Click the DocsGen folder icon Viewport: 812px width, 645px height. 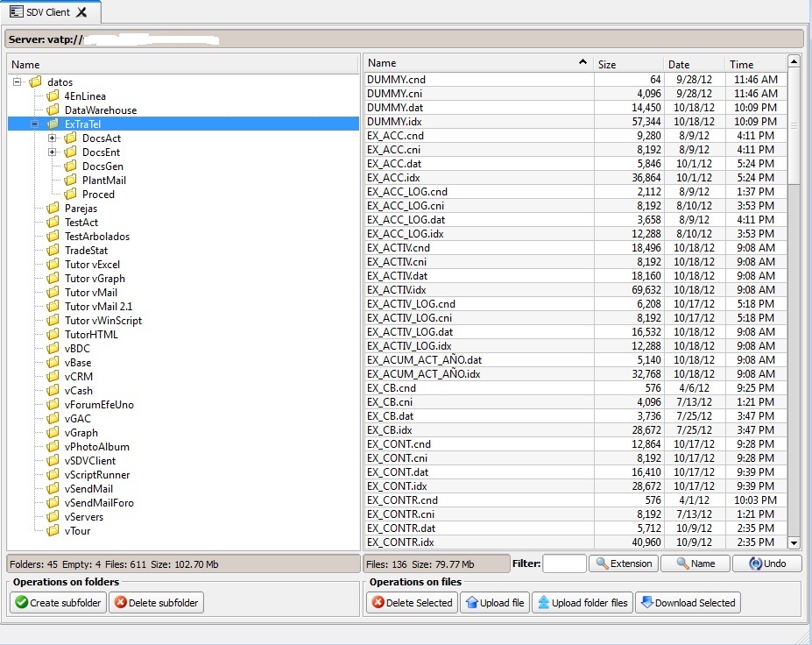click(x=70, y=166)
